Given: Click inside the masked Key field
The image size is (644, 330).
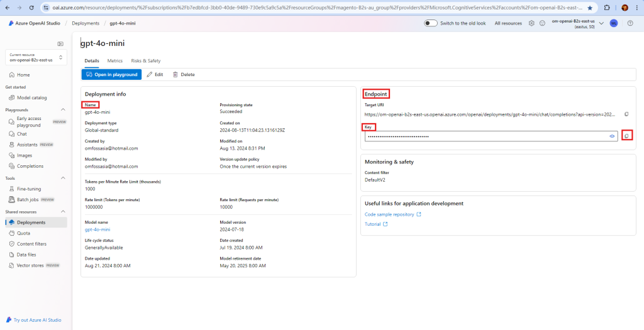Looking at the screenshot, I should click(x=484, y=136).
